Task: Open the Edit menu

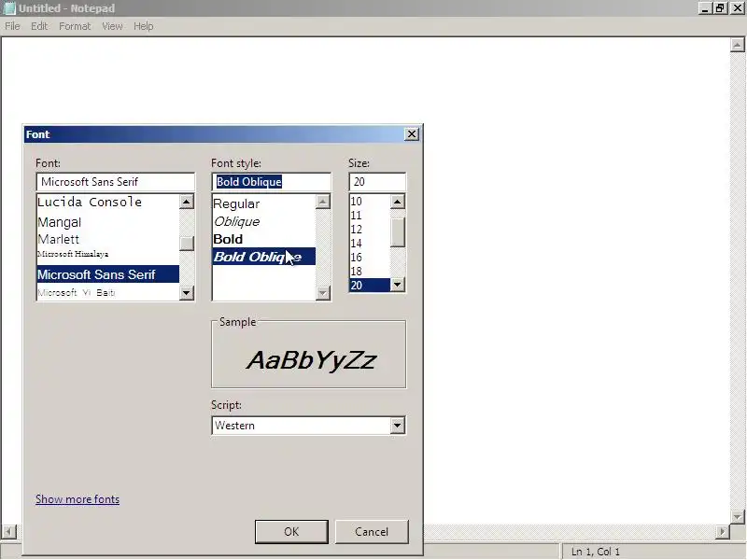Action: pyautogui.click(x=39, y=26)
